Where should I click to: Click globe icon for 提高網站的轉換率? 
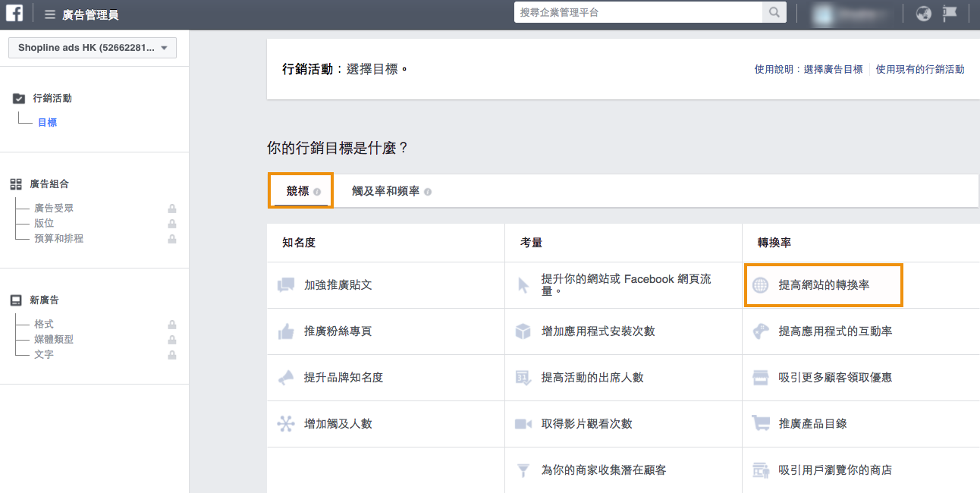pyautogui.click(x=761, y=285)
